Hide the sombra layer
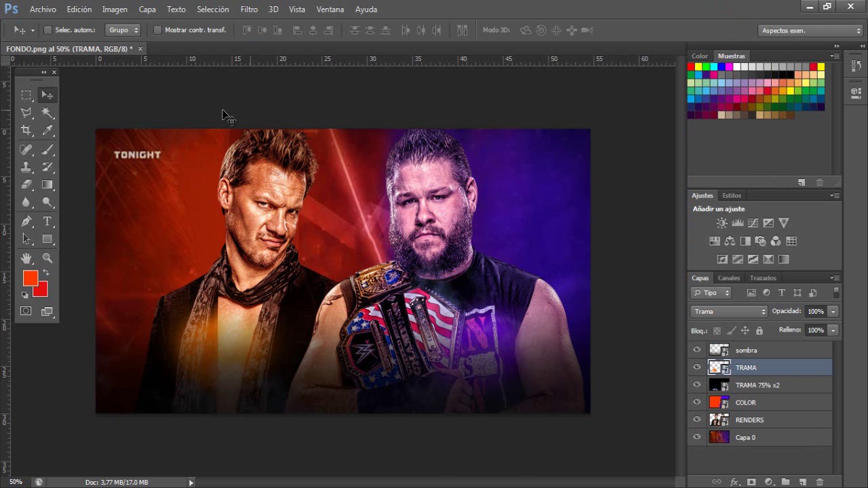 [x=696, y=350]
